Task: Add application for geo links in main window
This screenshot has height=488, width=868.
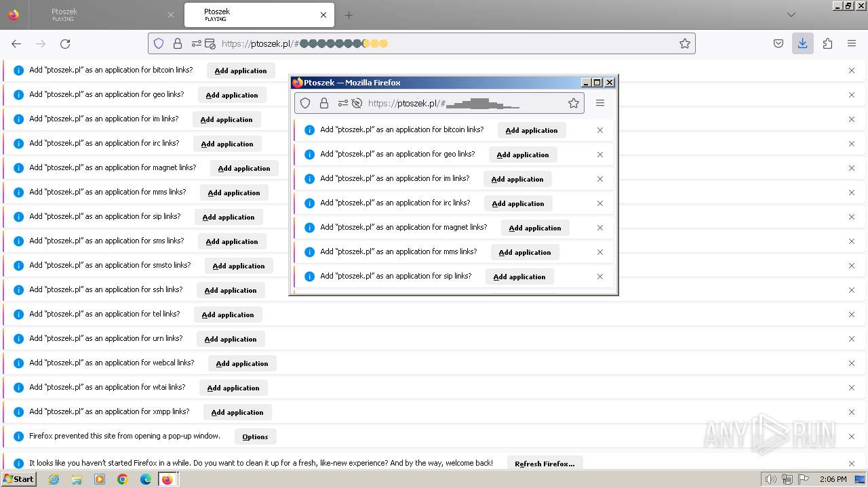Action: pos(232,95)
